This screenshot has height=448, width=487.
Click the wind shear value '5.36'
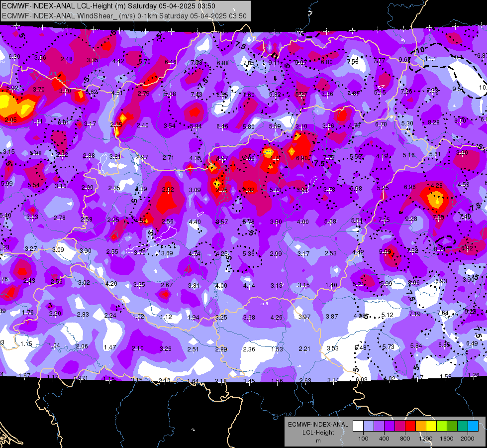click(248, 254)
